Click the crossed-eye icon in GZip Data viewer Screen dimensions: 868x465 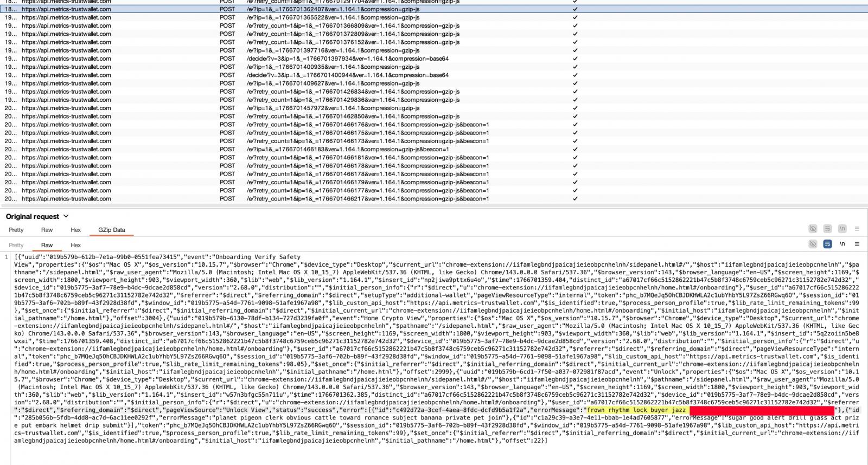(x=813, y=244)
